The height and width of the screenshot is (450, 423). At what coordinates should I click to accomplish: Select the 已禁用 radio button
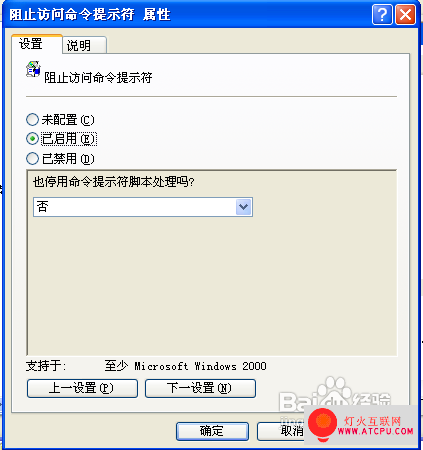pyautogui.click(x=32, y=158)
